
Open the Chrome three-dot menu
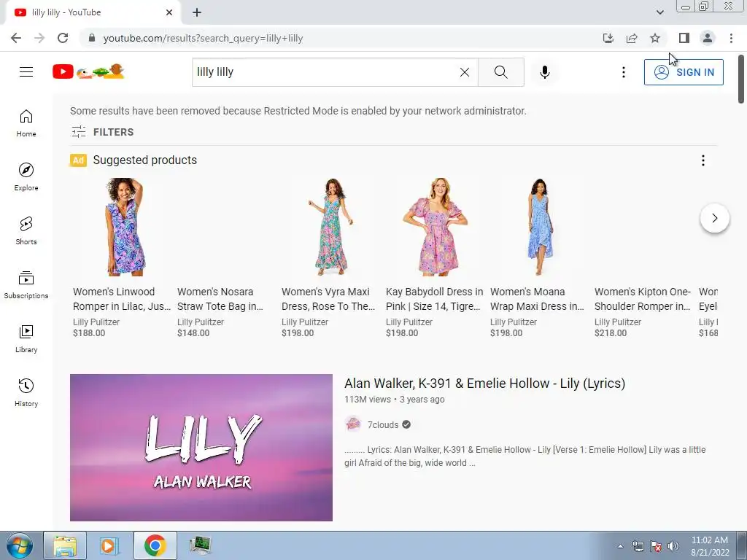pos(731,38)
